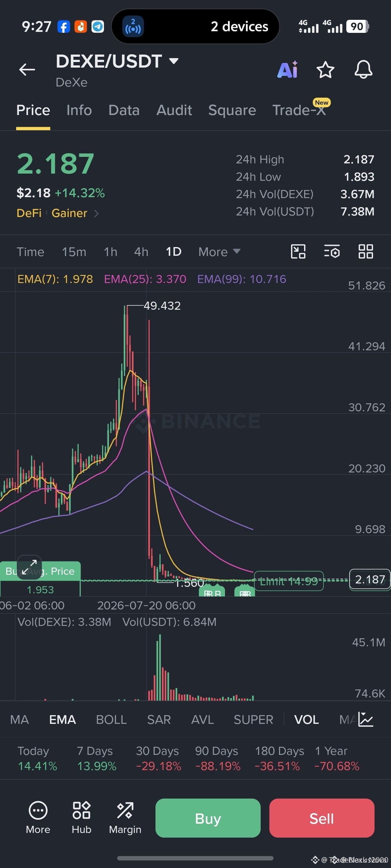Tap the DeFi tag link

click(x=29, y=213)
